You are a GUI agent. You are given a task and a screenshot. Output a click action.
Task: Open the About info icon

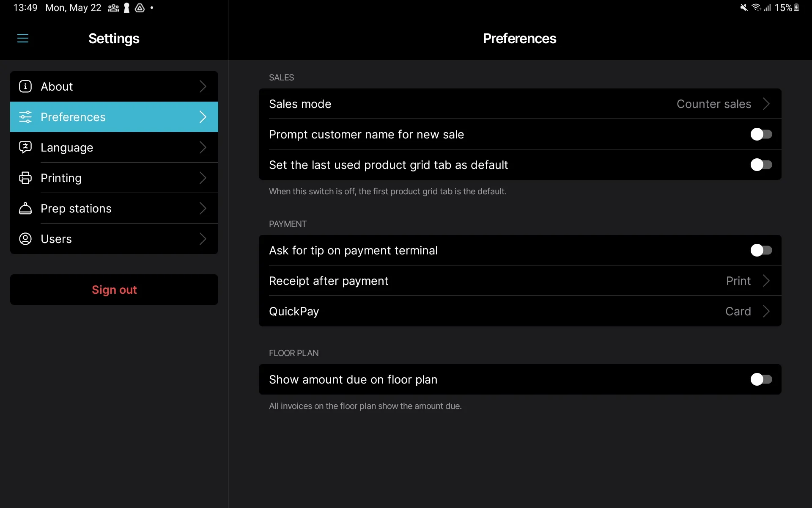[25, 86]
